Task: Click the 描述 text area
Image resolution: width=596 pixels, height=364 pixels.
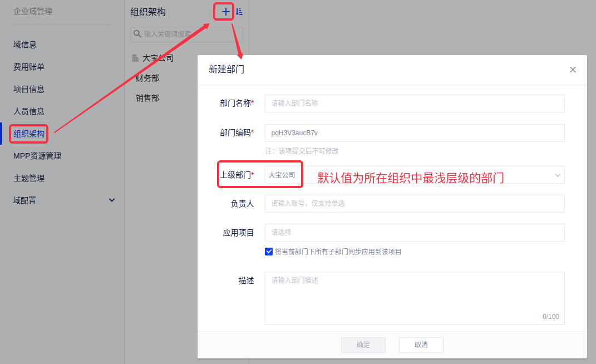Action: click(x=414, y=297)
